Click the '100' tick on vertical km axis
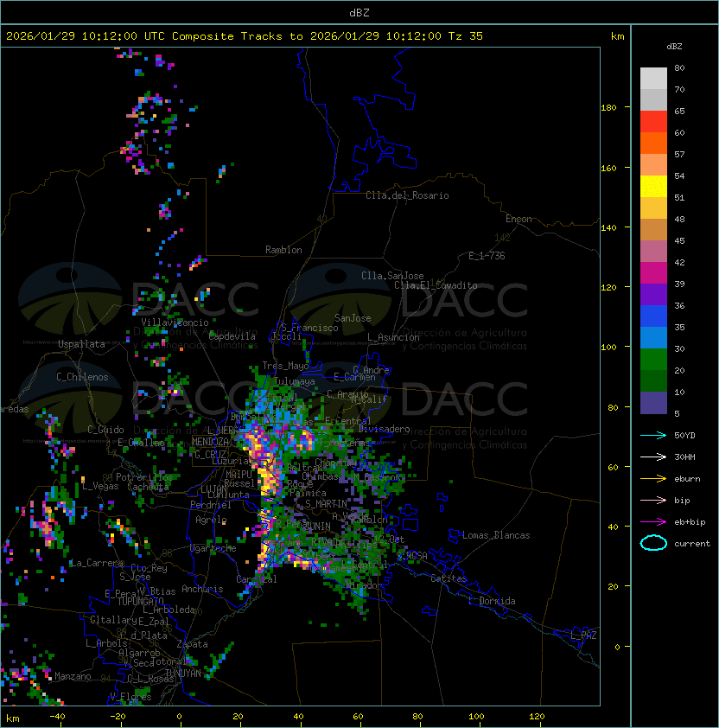The image size is (719, 728). coord(608,348)
